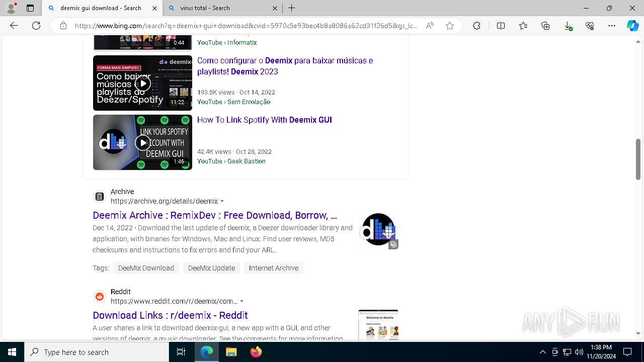Viewport: 644px width, 362px height.
Task: Refresh the current page
Action: click(36, 26)
